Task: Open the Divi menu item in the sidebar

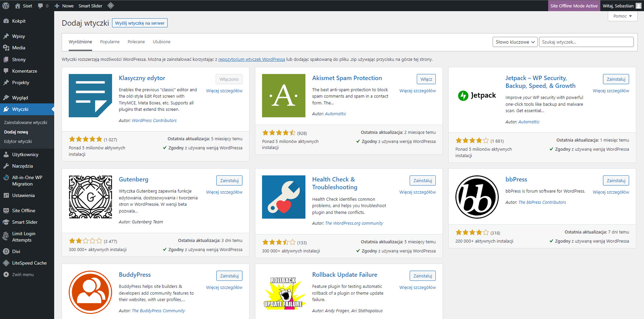Action: click(x=27, y=251)
